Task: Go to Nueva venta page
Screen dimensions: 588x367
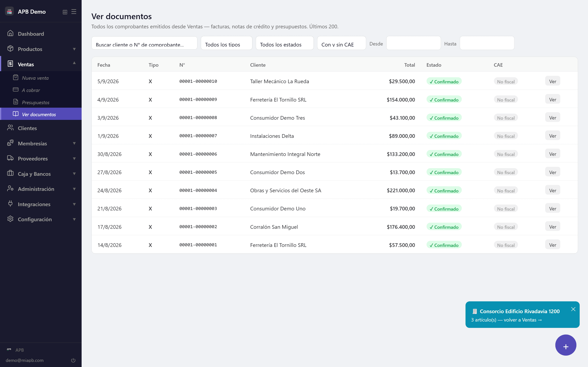Action: [x=41, y=78]
